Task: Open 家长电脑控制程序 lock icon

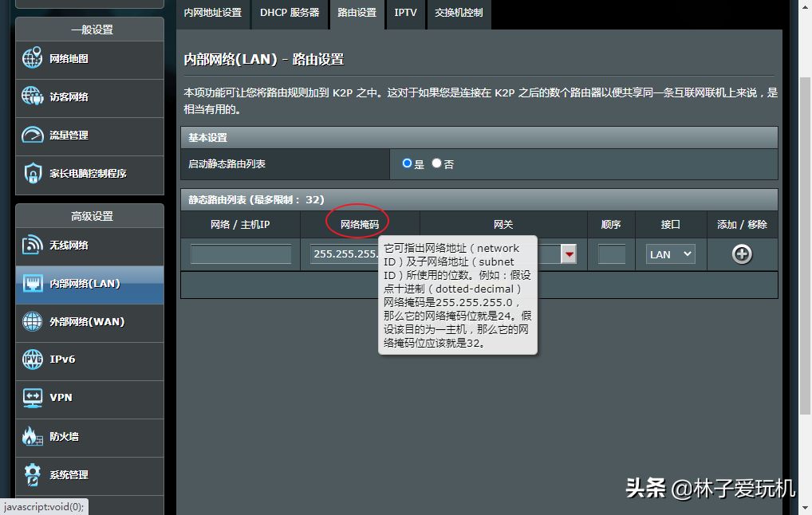Action: pyautogui.click(x=33, y=173)
